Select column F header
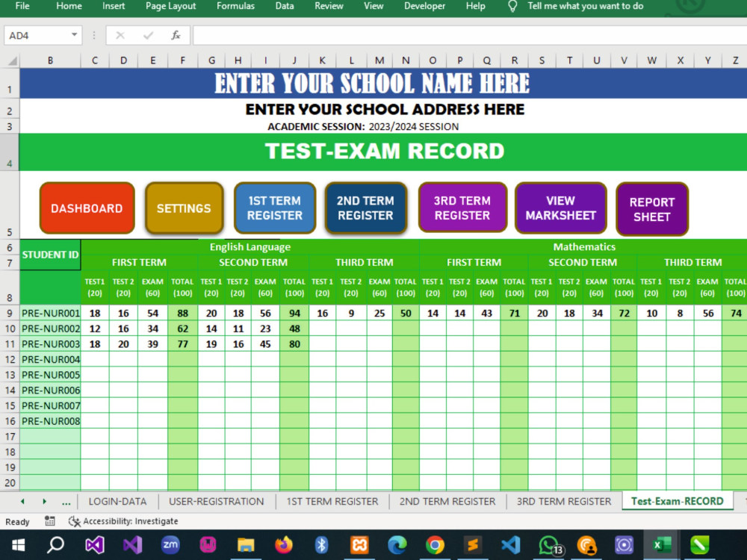 point(182,60)
